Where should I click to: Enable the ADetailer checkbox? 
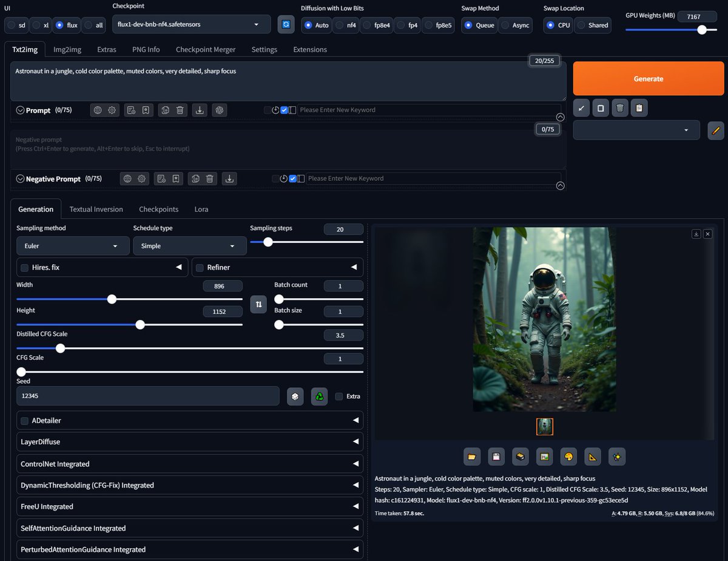click(25, 421)
